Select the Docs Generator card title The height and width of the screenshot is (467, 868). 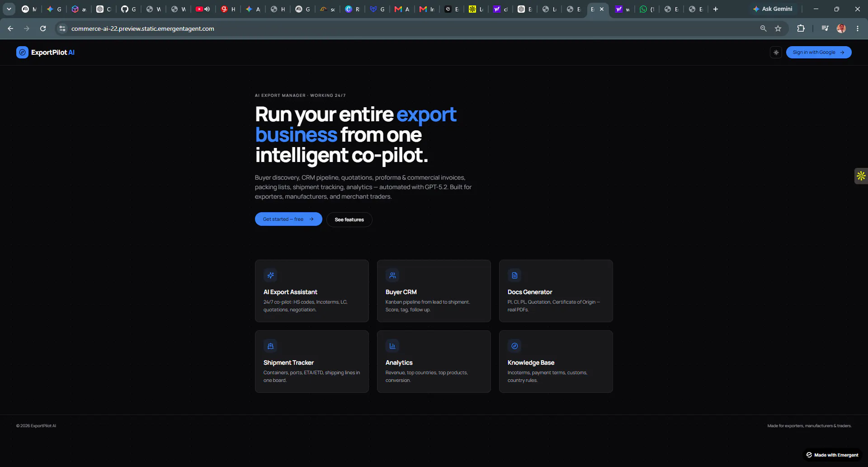(x=530, y=292)
